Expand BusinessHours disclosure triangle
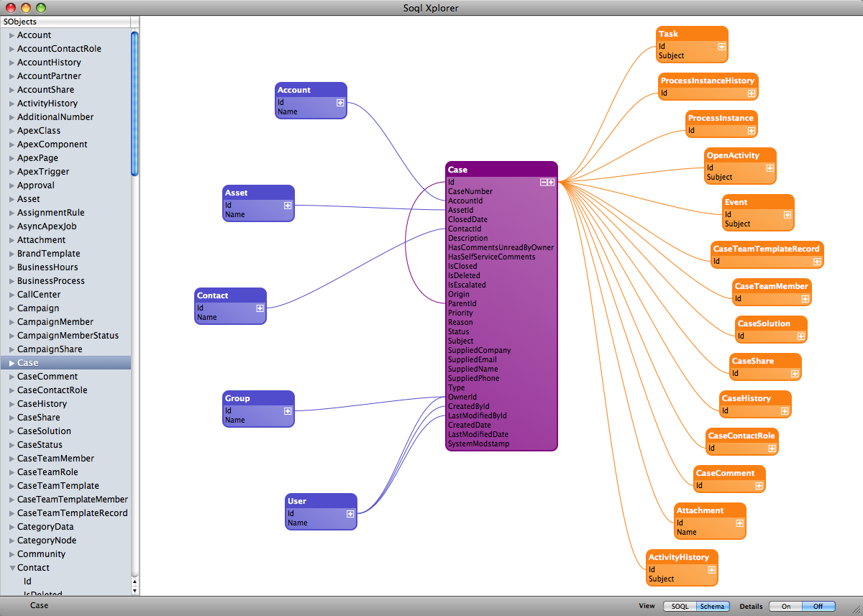This screenshot has height=616, width=863. coord(12,267)
